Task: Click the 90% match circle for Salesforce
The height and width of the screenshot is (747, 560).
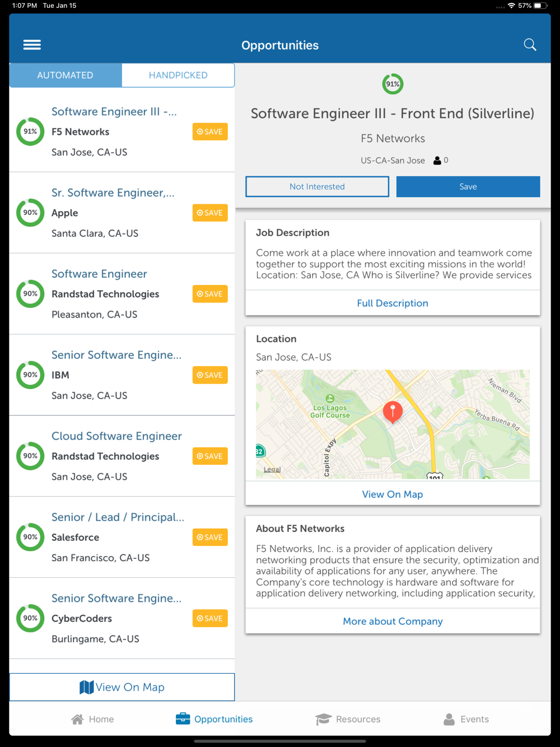Action: coord(30,537)
